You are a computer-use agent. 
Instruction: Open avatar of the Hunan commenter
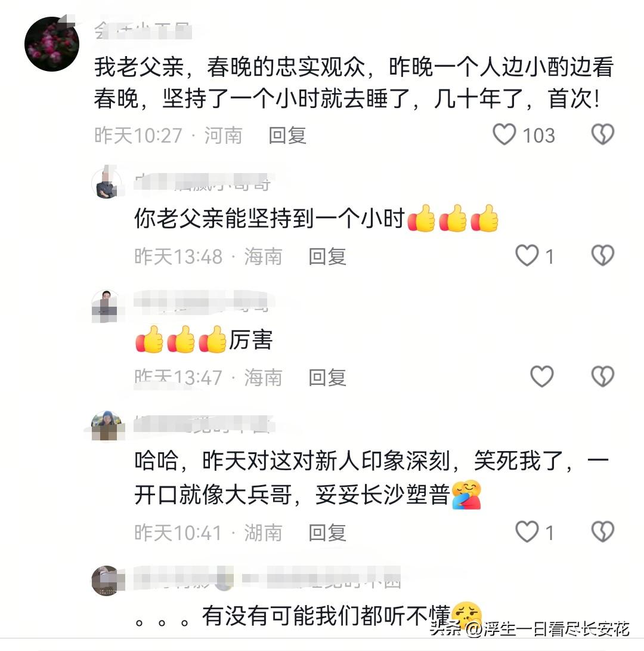click(107, 426)
